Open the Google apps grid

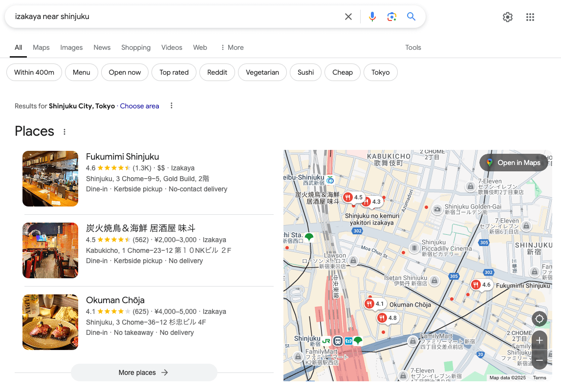pyautogui.click(x=530, y=17)
